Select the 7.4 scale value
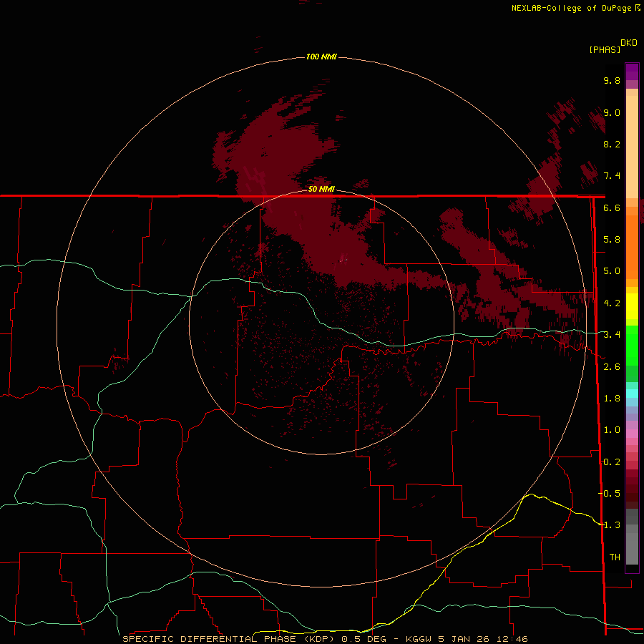This screenshot has height=644, width=644. (x=612, y=176)
